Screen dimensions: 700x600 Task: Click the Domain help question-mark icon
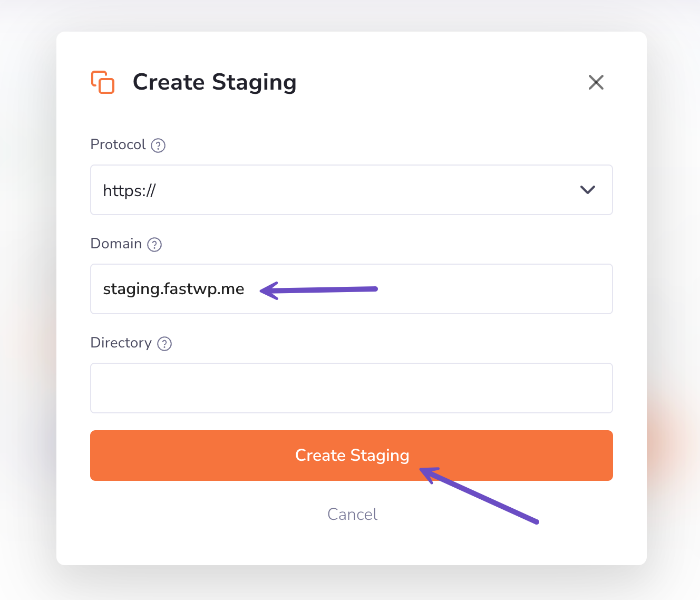tap(154, 245)
